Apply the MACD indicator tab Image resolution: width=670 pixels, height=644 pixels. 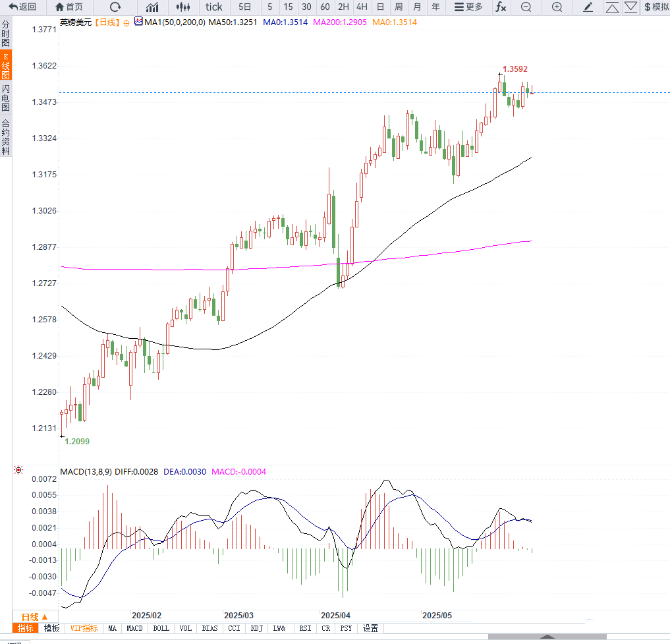[134, 628]
